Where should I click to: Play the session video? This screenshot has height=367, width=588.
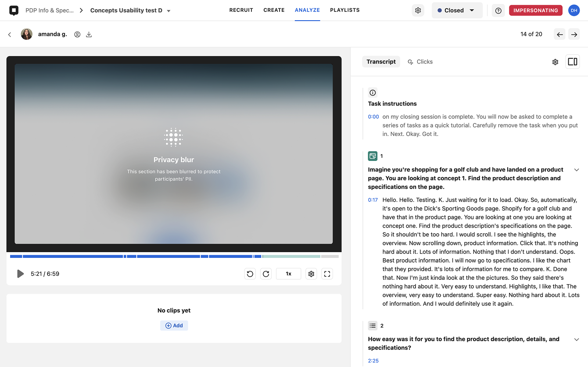tap(20, 274)
